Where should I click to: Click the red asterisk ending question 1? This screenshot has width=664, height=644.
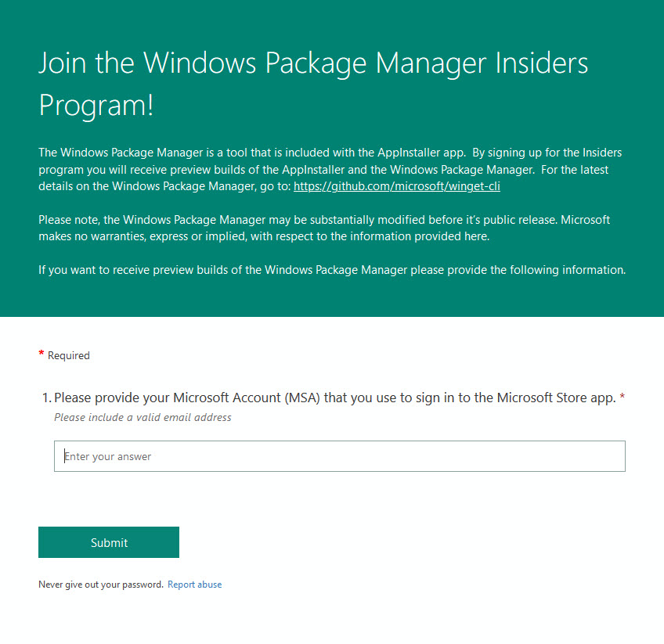(x=622, y=398)
